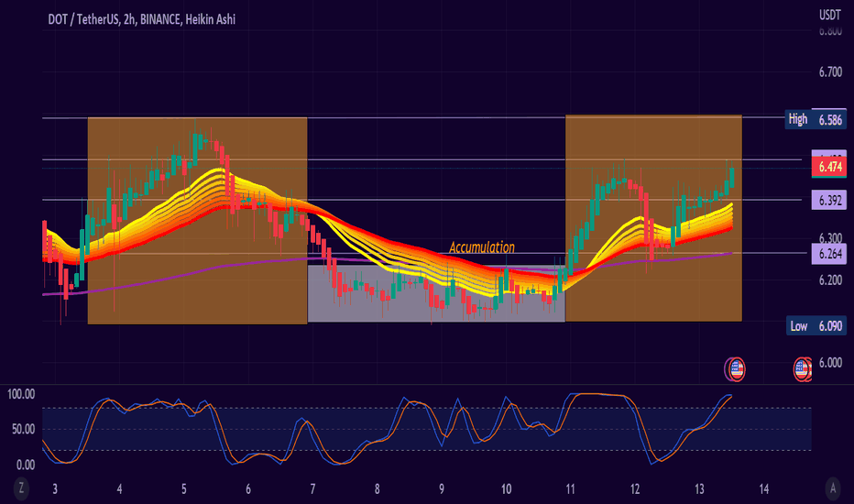
Task: Click the Z timezone button
Action: tap(21, 488)
